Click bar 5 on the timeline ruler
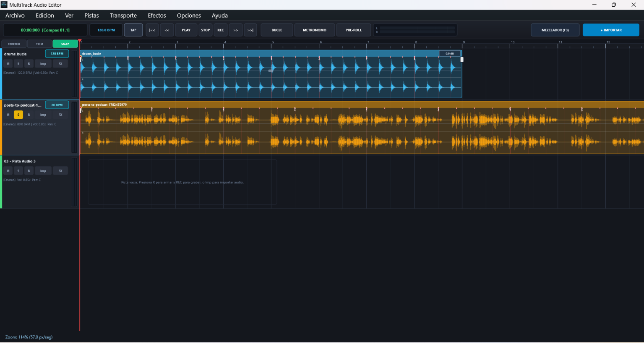The height and width of the screenshot is (343, 644). (273, 42)
